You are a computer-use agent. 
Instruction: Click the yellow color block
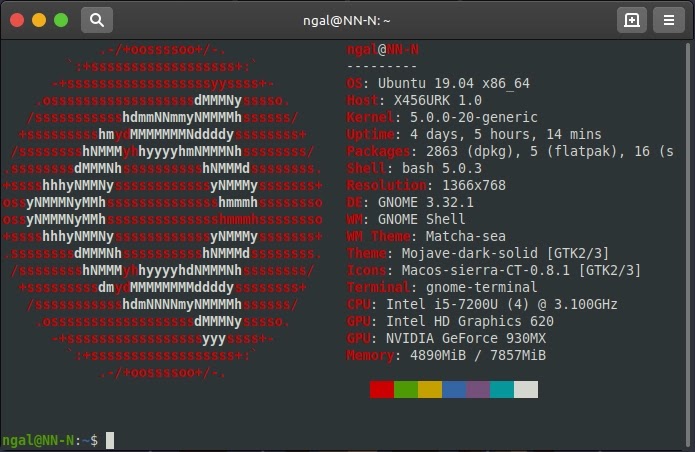(x=429, y=390)
